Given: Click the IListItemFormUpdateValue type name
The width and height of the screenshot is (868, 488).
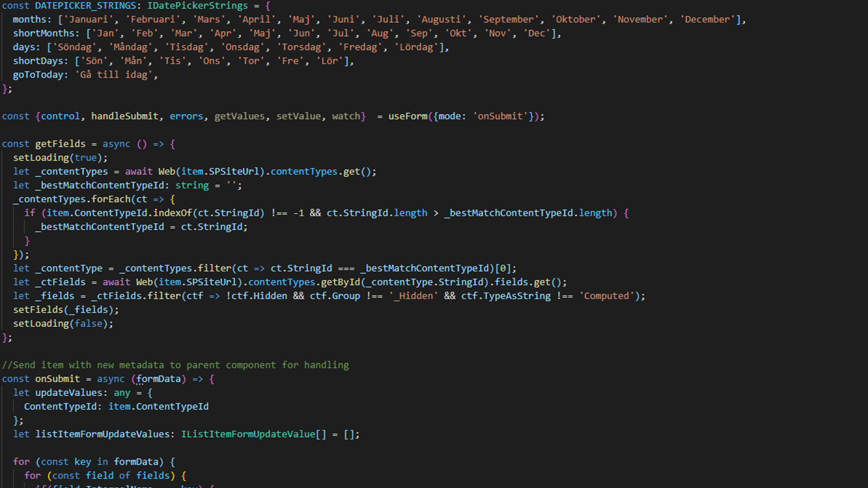Looking at the screenshot, I should tap(248, 434).
